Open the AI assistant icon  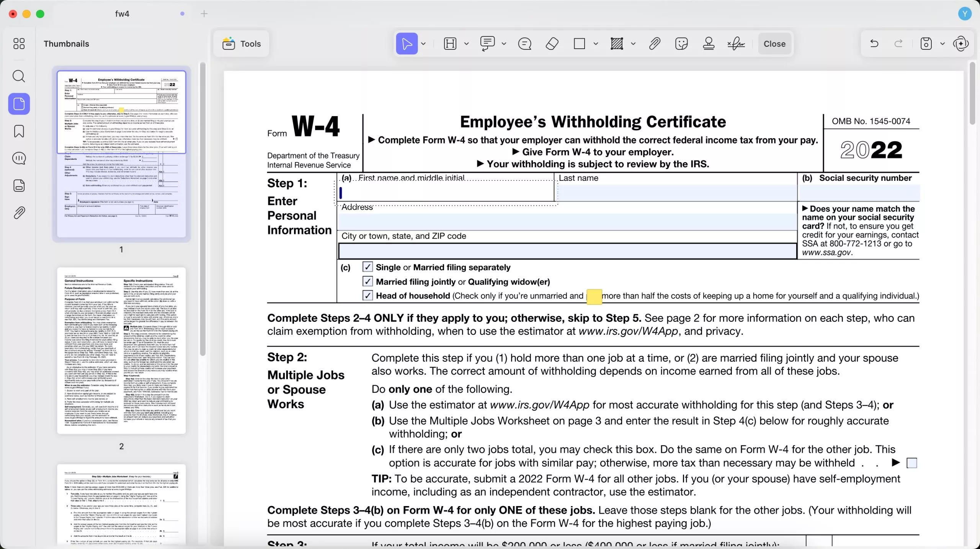point(961,44)
